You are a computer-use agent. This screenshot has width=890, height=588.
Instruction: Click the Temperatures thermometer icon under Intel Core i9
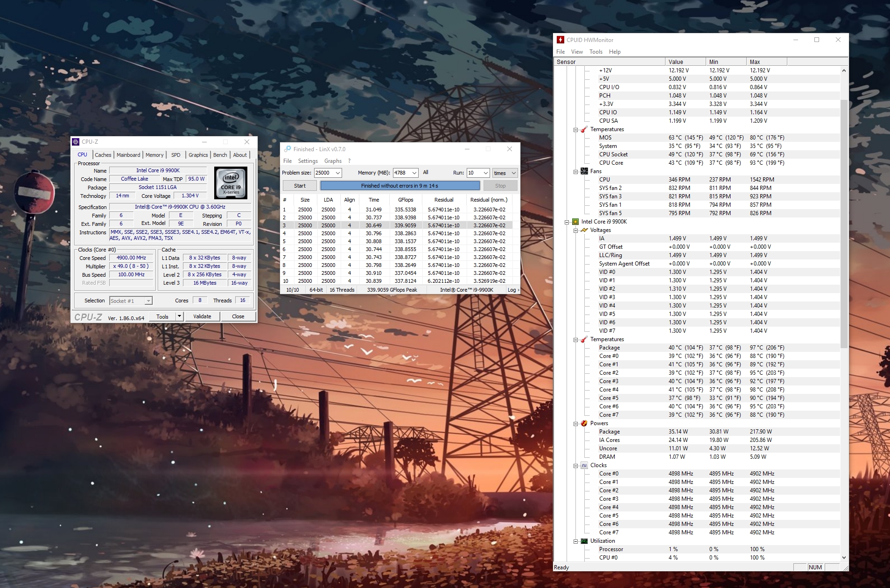coord(584,339)
